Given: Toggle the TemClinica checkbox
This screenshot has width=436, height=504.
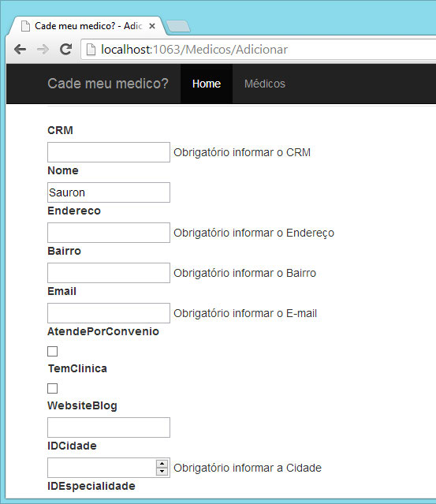Looking at the screenshot, I should coord(52,388).
